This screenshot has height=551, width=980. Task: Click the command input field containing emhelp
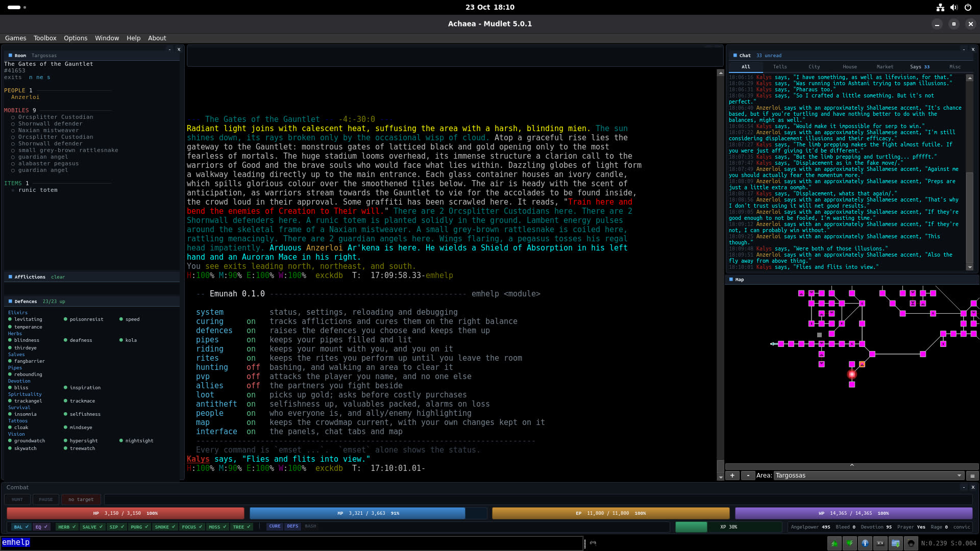pyautogui.click(x=292, y=543)
